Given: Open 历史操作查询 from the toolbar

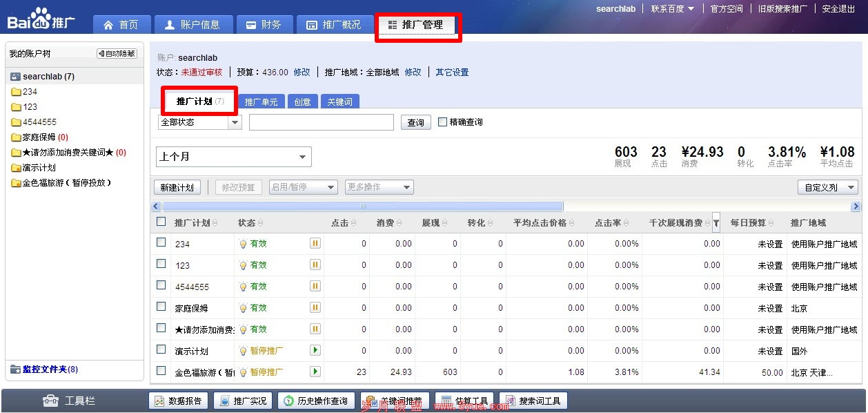Looking at the screenshot, I should [x=316, y=401].
